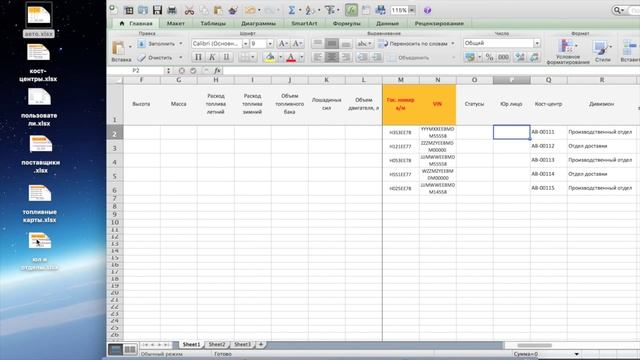Click the increase decimal icon
The width and height of the screenshot is (640, 360).
[x=520, y=57]
